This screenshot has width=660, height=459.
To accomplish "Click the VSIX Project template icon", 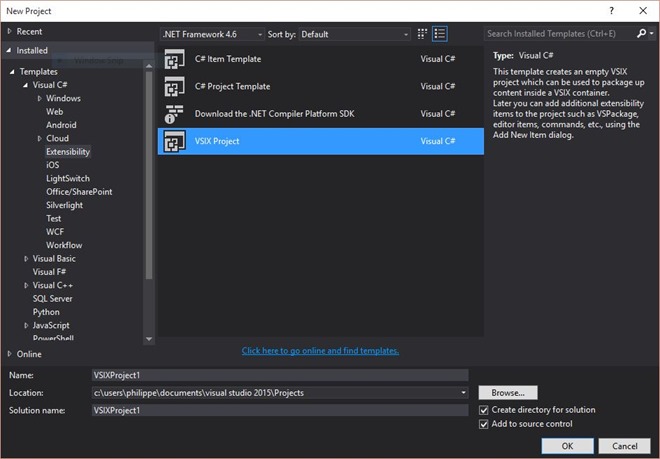I will pyautogui.click(x=174, y=141).
